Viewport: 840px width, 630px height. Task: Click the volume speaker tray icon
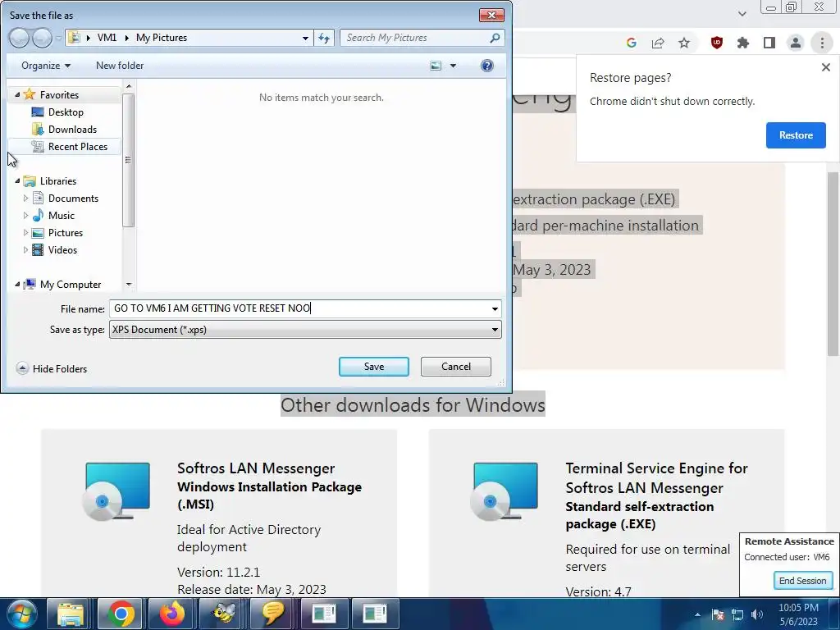click(757, 614)
